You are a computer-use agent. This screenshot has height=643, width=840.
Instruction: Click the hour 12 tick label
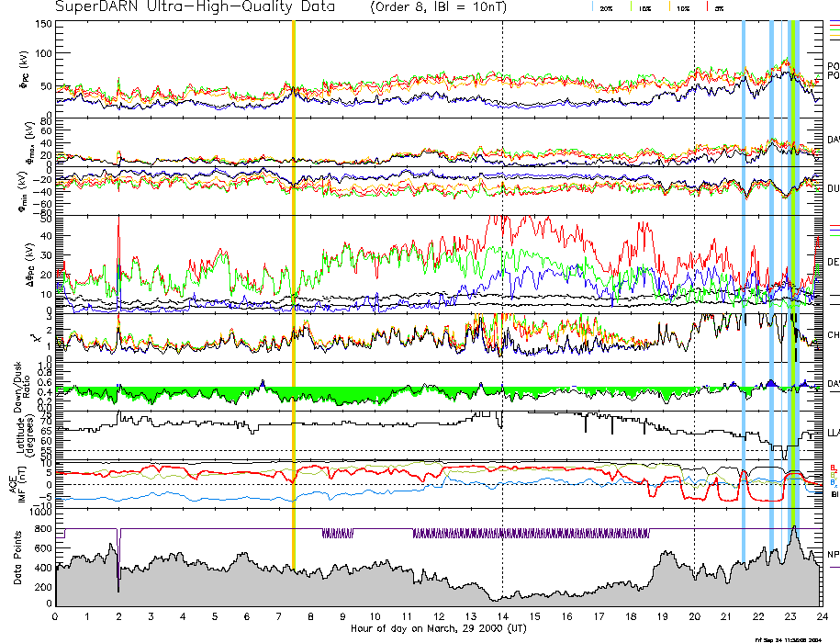tap(439, 616)
